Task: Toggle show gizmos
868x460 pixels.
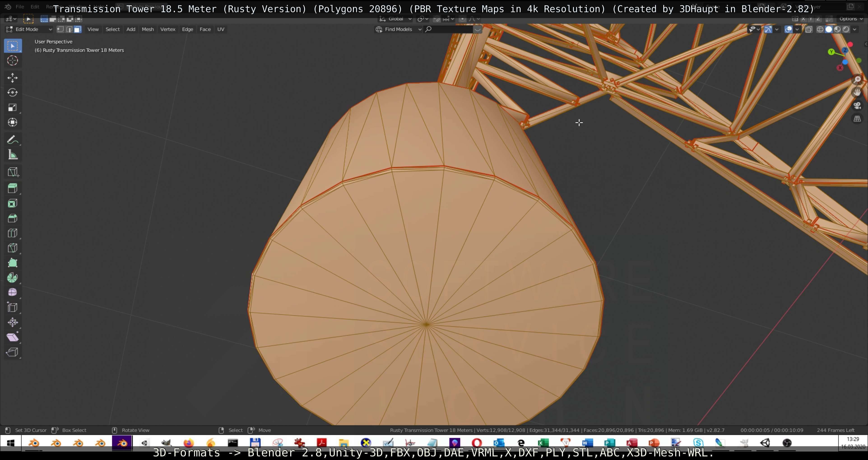Action: click(768, 29)
